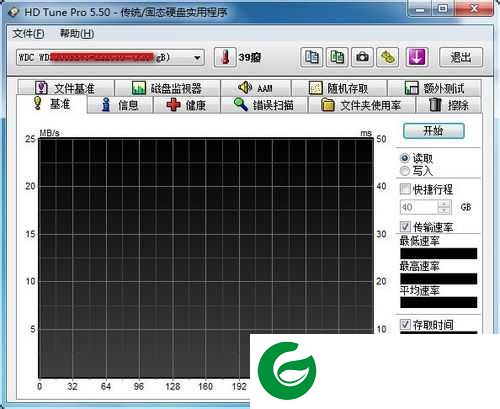The image size is (500, 409).
Task: Click the thermometer temperature icon
Action: [225, 57]
